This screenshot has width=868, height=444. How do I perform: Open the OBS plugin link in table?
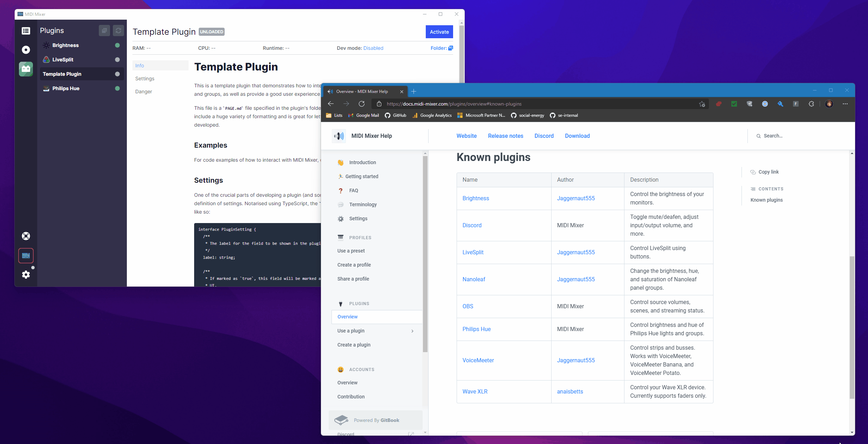[x=468, y=306]
